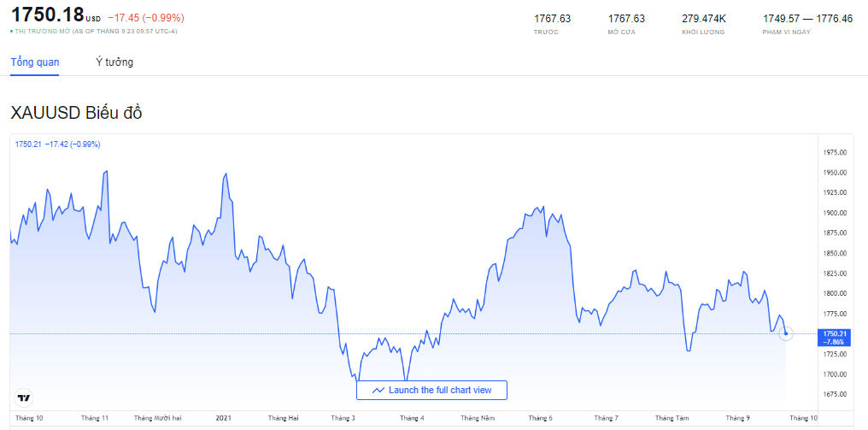868x430 pixels.
Task: Click the red −17.45 (−0.99%) change in header
Action: point(145,17)
